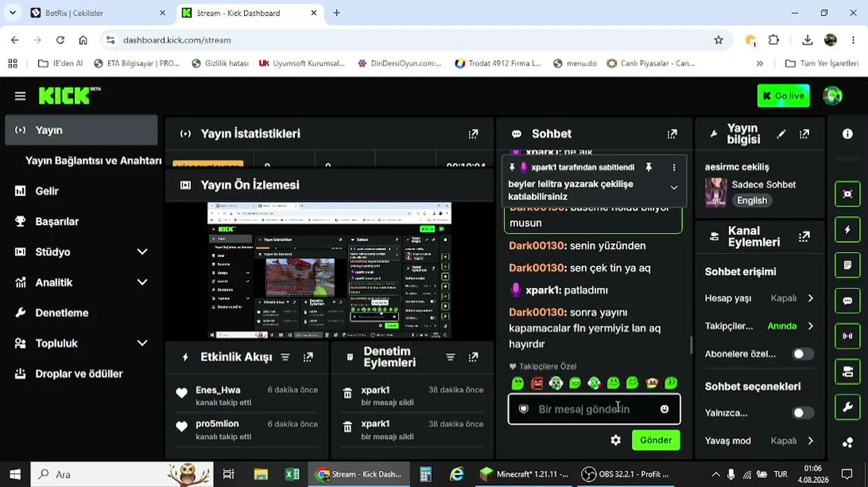Open pinned message more options menu
This screenshot has height=487, width=868.
click(674, 167)
